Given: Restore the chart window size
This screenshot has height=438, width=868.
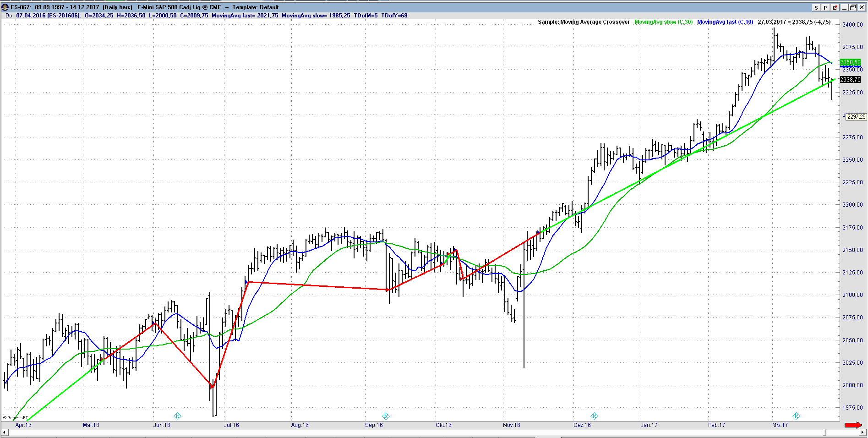Looking at the screenshot, I should (853, 7).
